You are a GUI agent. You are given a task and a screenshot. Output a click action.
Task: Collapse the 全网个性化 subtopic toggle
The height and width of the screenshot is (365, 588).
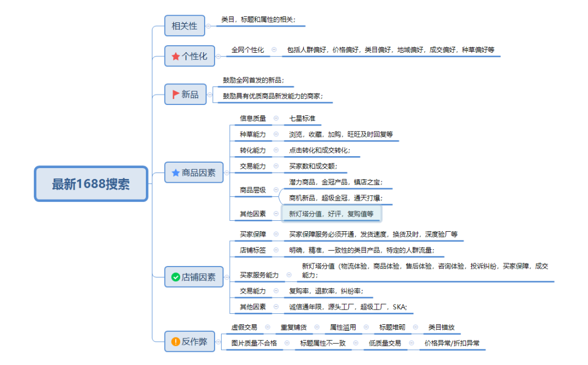click(274, 50)
